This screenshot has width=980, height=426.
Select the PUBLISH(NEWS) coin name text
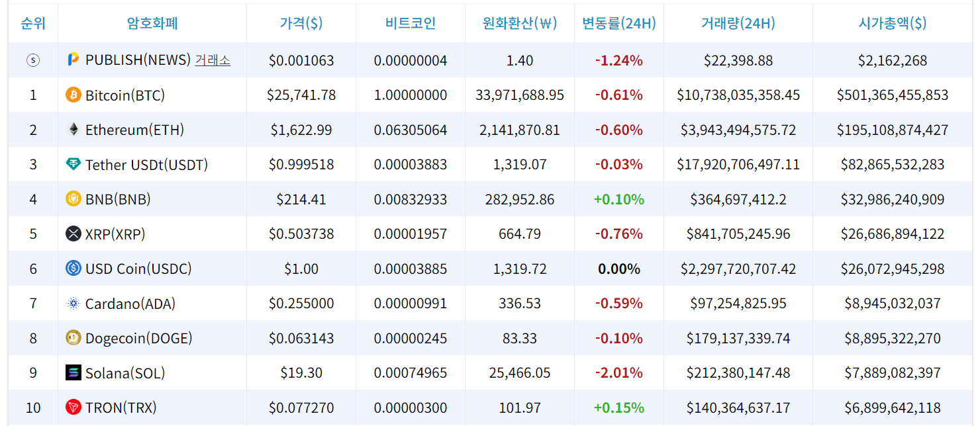point(138,60)
